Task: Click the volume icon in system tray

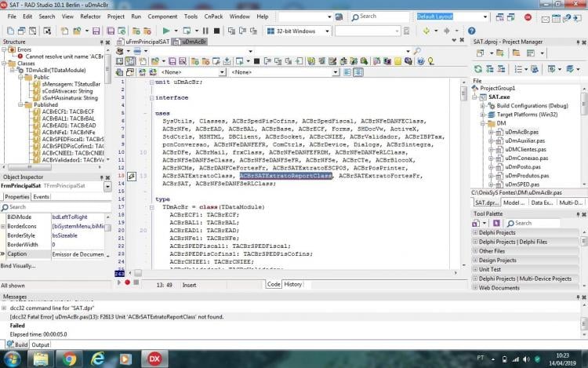Action: pos(526,359)
